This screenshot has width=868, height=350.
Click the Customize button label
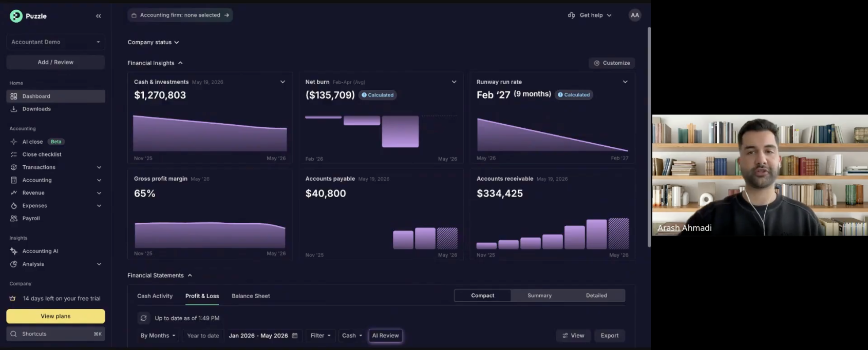[616, 63]
